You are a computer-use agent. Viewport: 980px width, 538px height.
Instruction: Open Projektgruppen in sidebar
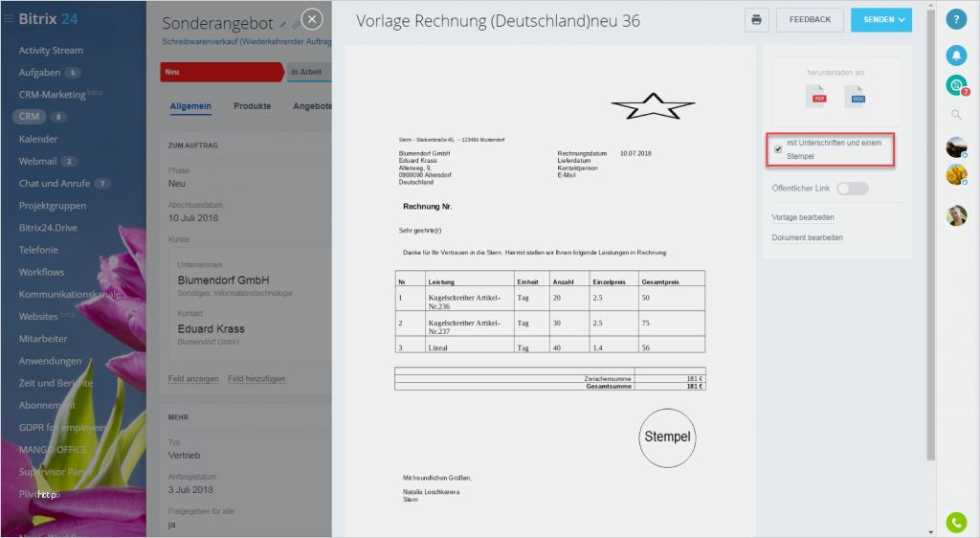pyautogui.click(x=53, y=206)
